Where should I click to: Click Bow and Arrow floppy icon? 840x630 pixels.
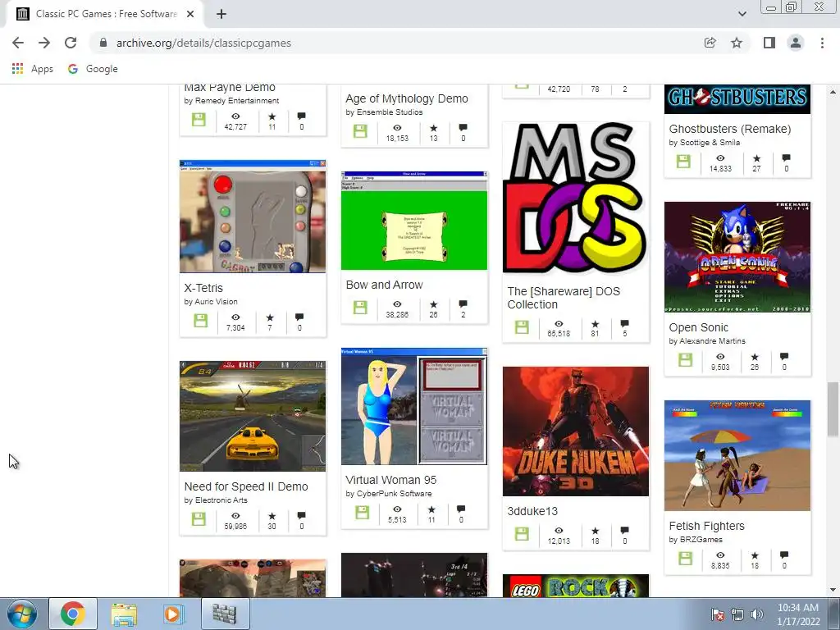(360, 308)
